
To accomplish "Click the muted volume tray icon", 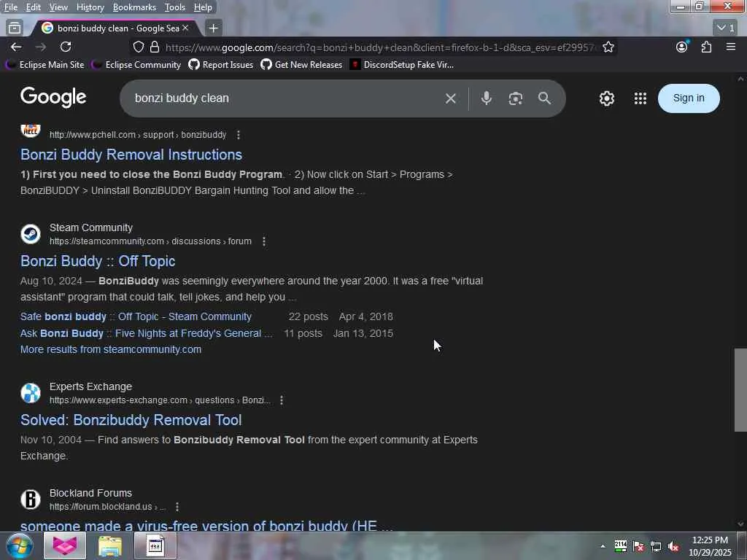I will [x=673, y=547].
